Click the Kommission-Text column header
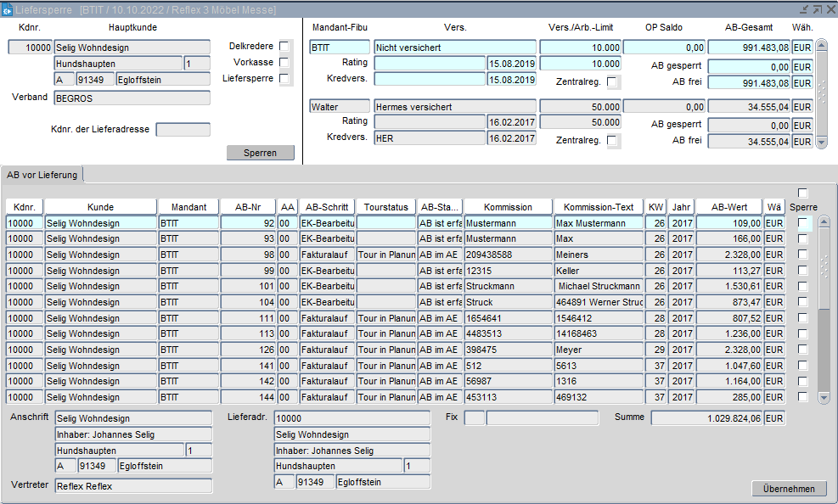Screen dimensions: 838x504 [599, 207]
